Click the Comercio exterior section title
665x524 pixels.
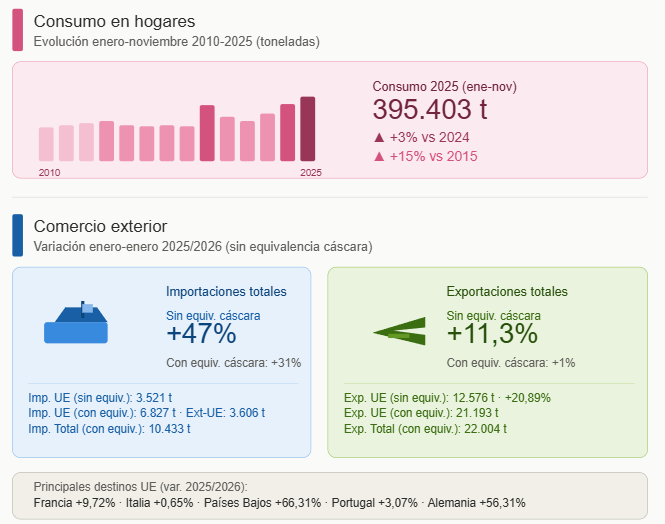[x=100, y=226]
